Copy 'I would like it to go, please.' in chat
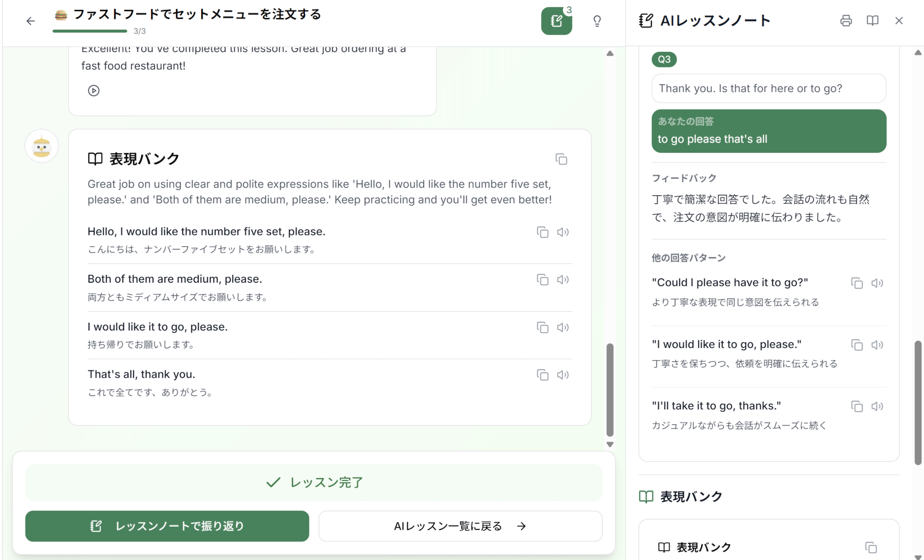The image size is (924, 560). pos(542,327)
